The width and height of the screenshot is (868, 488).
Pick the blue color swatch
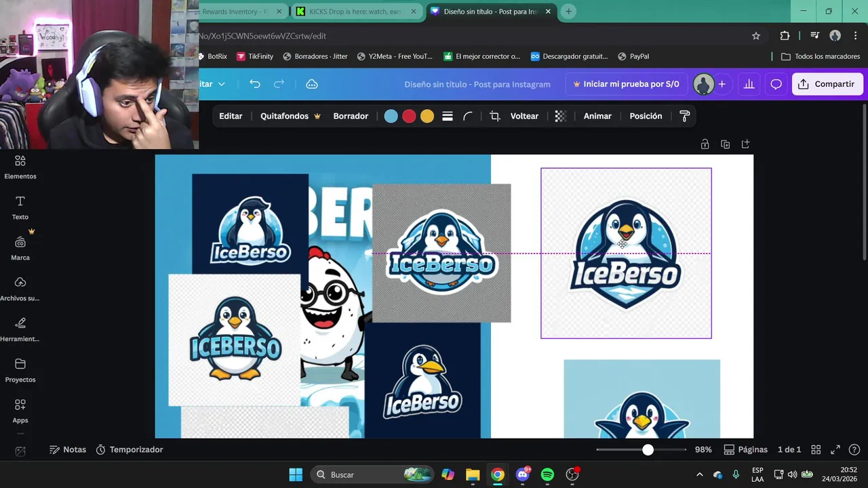point(391,117)
